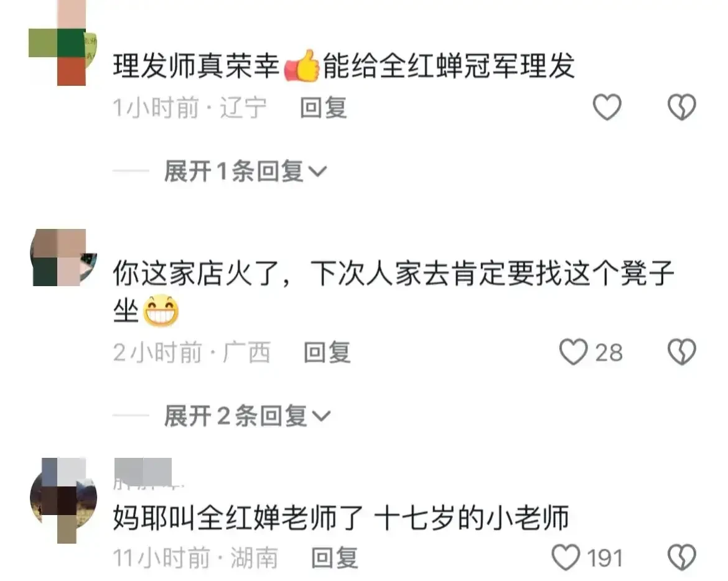This screenshot has width=728, height=581.
Task: Tap chevron next to 展开2条回复
Action: (x=321, y=416)
